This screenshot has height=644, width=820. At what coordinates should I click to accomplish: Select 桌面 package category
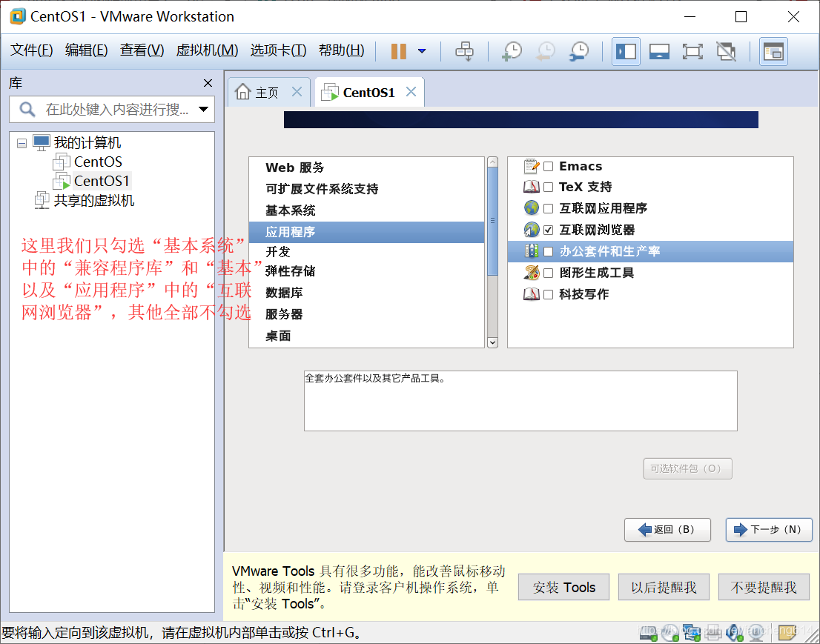click(366, 336)
